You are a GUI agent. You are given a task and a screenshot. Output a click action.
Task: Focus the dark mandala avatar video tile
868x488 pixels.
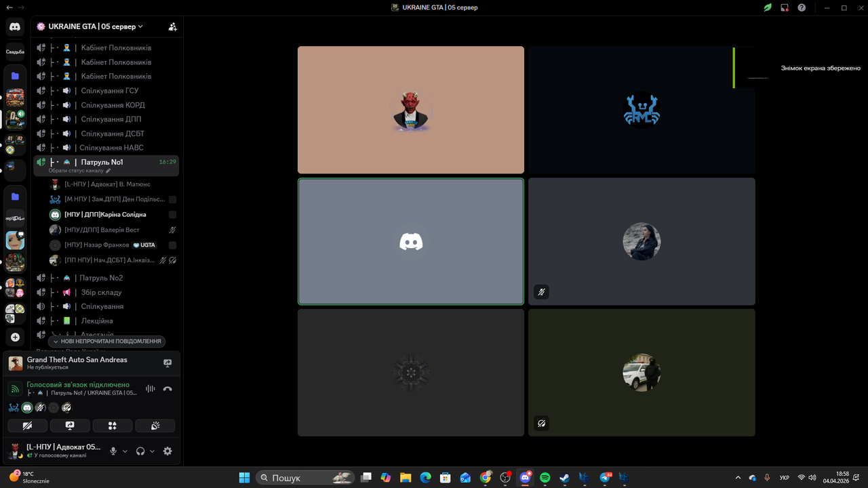(411, 373)
